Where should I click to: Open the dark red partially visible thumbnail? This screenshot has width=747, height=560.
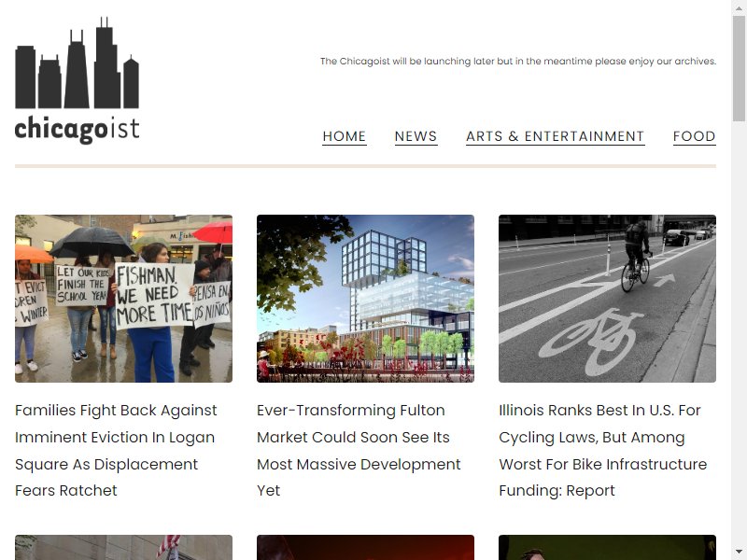click(365, 547)
